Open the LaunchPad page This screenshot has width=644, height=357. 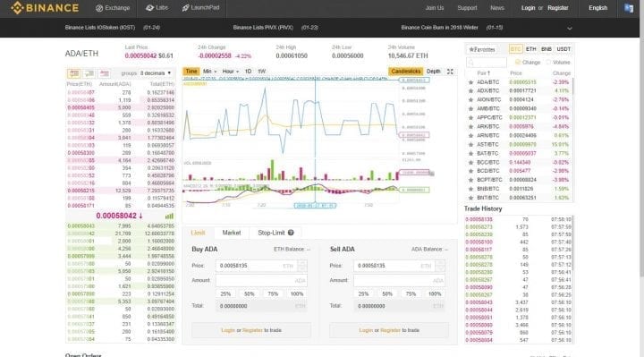pos(201,8)
